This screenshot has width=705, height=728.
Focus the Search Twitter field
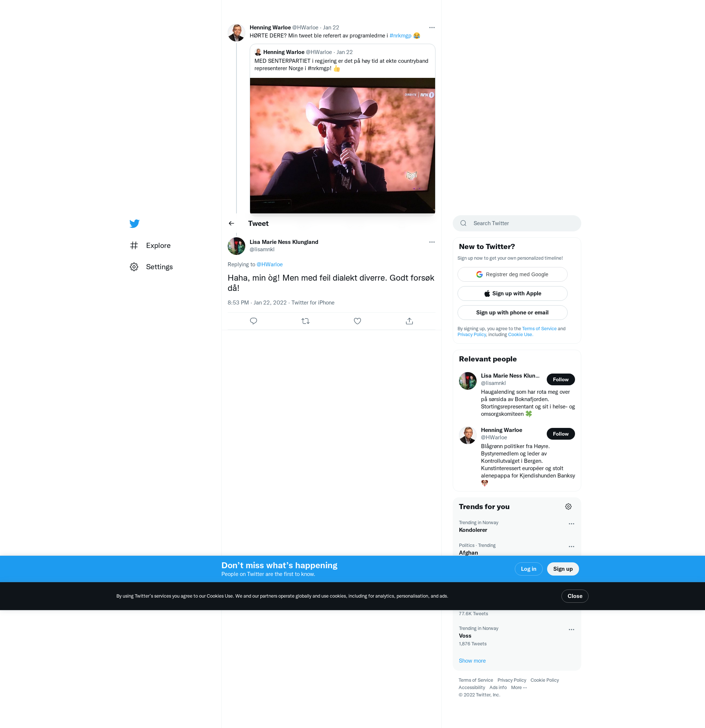(x=517, y=223)
